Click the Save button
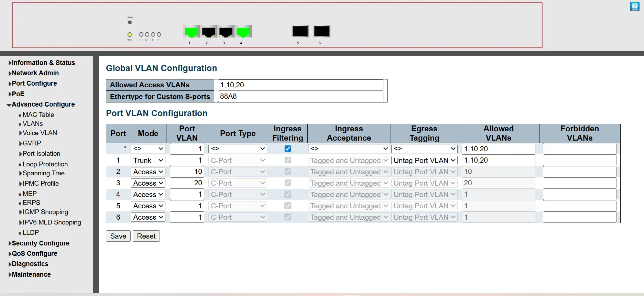Viewport: 644px width, 296px height. click(118, 236)
